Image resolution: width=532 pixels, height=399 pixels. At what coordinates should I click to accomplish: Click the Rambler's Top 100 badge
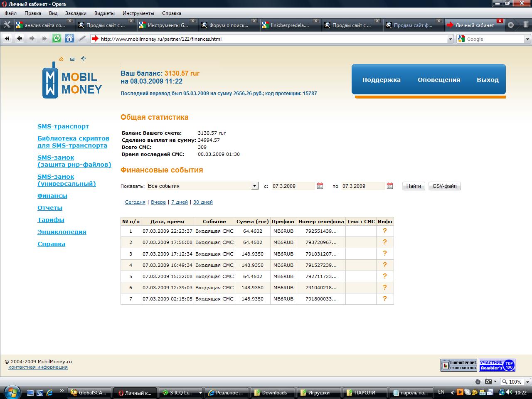click(497, 365)
